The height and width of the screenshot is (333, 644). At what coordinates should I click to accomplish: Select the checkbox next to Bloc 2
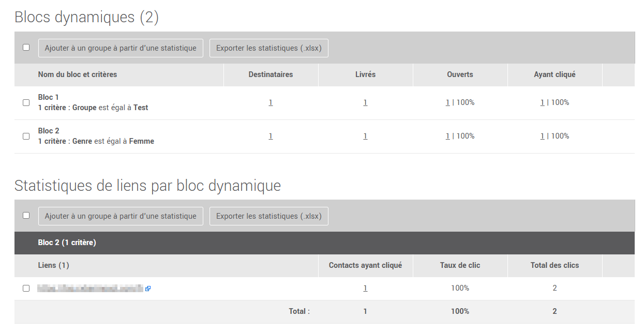pyautogui.click(x=26, y=136)
